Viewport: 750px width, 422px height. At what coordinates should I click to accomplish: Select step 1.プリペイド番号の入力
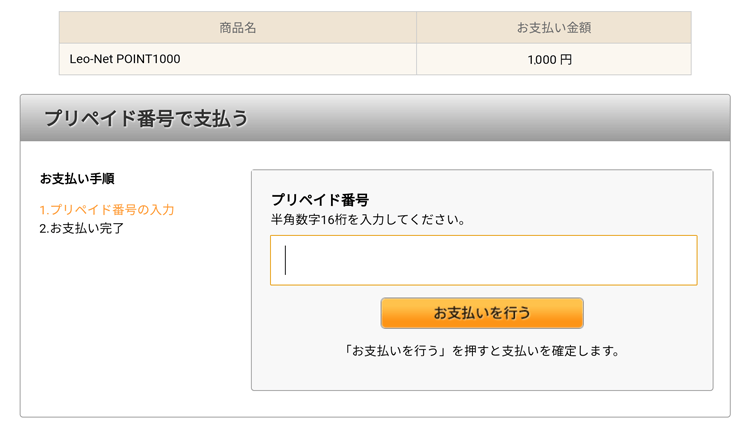point(107,210)
